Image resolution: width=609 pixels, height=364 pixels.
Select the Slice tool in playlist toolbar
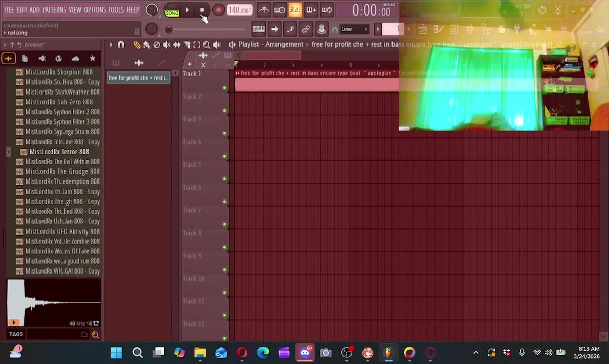(187, 45)
